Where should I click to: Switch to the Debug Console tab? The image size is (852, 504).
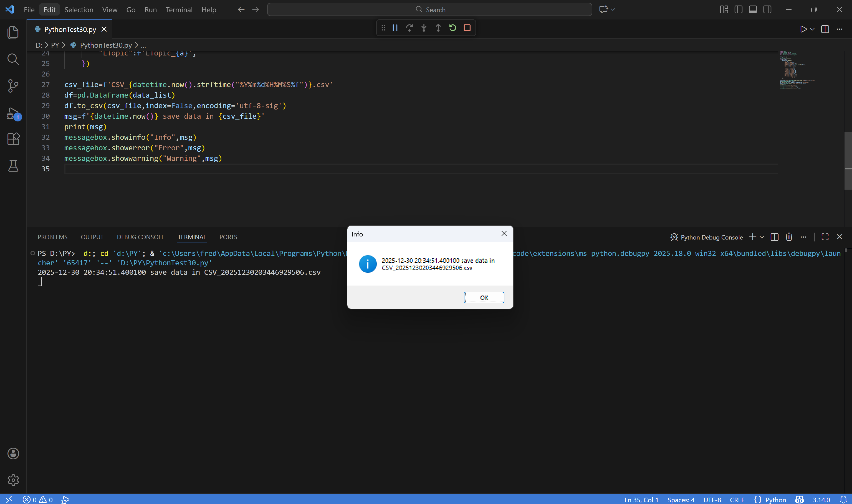pos(140,237)
